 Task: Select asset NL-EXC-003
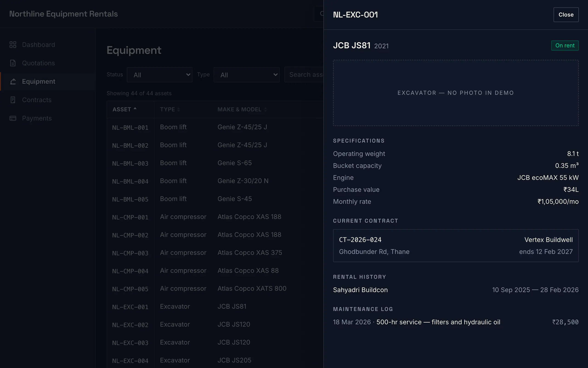(x=215, y=342)
